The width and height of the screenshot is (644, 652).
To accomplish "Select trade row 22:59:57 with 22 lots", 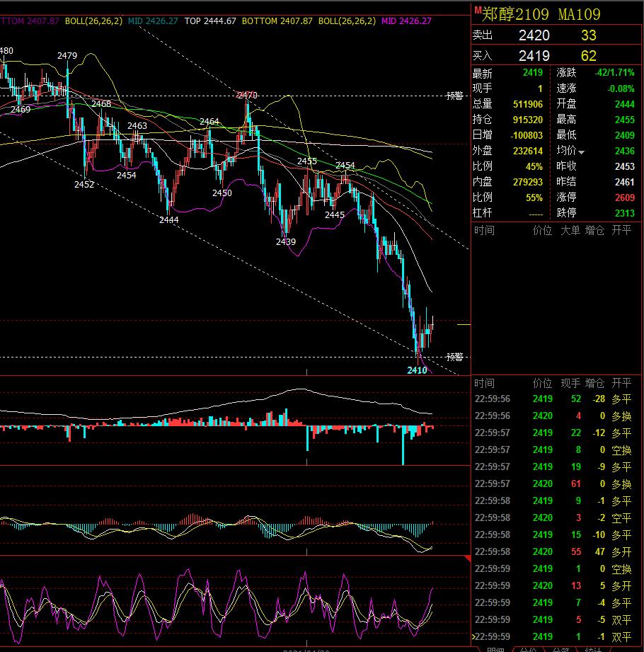I will click(556, 433).
